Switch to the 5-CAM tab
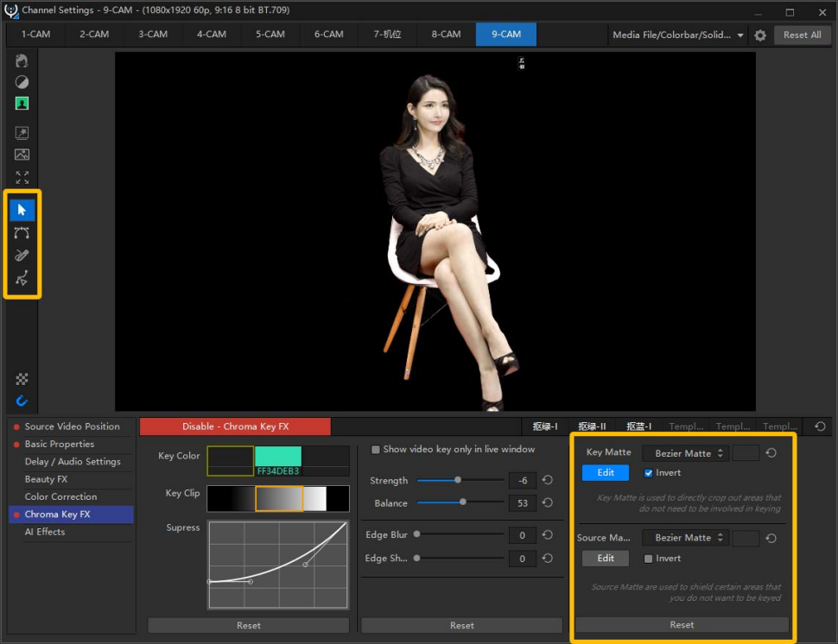Image resolution: width=838 pixels, height=644 pixels. [x=270, y=35]
